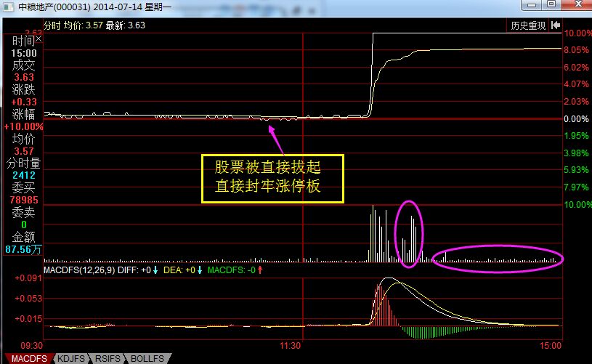Click the 15:00 marker on the time axis
Screen dimensions: 592x364
click(x=550, y=345)
